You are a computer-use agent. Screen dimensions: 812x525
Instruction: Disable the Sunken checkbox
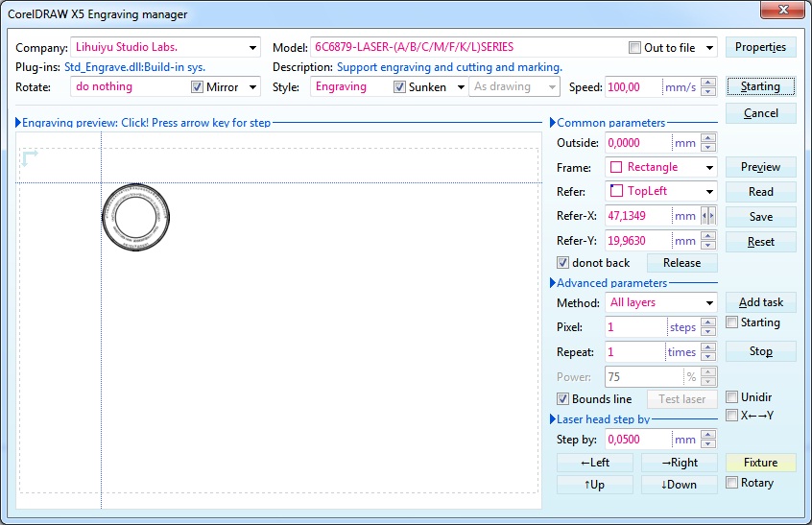tap(400, 87)
